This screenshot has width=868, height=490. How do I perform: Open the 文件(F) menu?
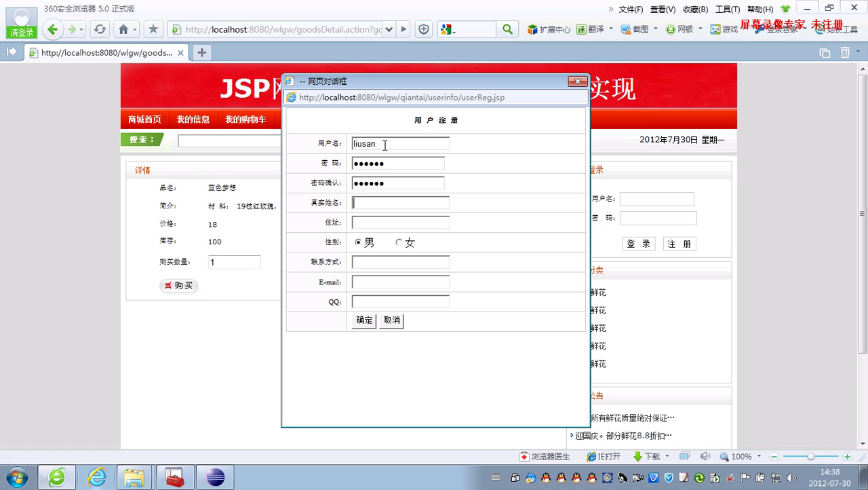pyautogui.click(x=631, y=9)
